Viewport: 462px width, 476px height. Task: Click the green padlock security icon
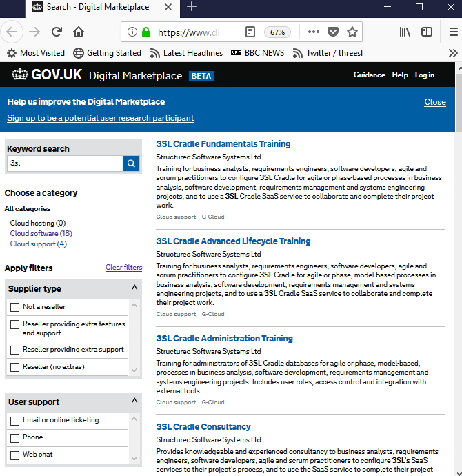pyautogui.click(x=146, y=32)
